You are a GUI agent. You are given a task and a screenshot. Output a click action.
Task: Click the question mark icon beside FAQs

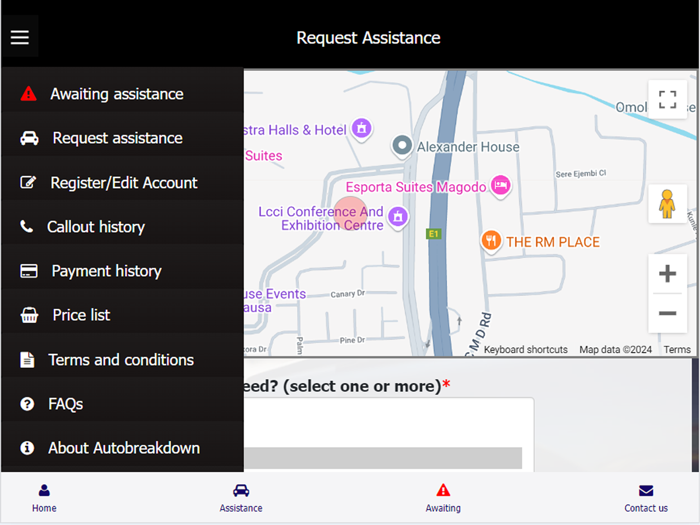27,404
